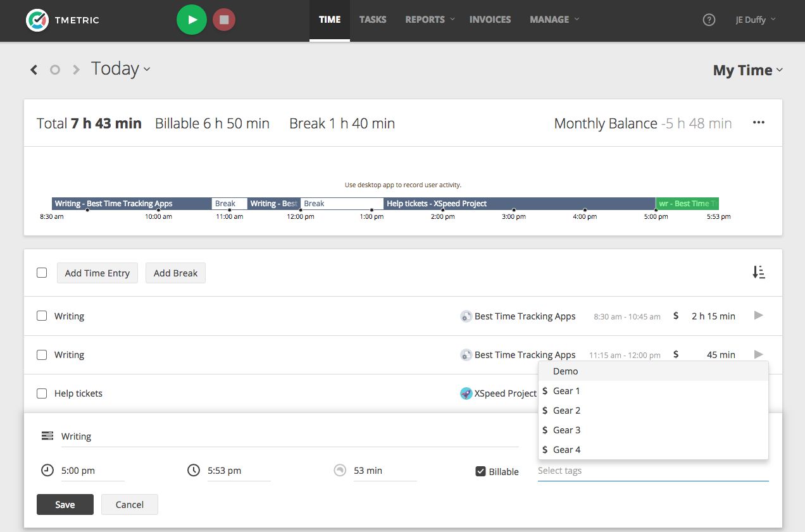Tick the select-all entries checkbox

[42, 273]
